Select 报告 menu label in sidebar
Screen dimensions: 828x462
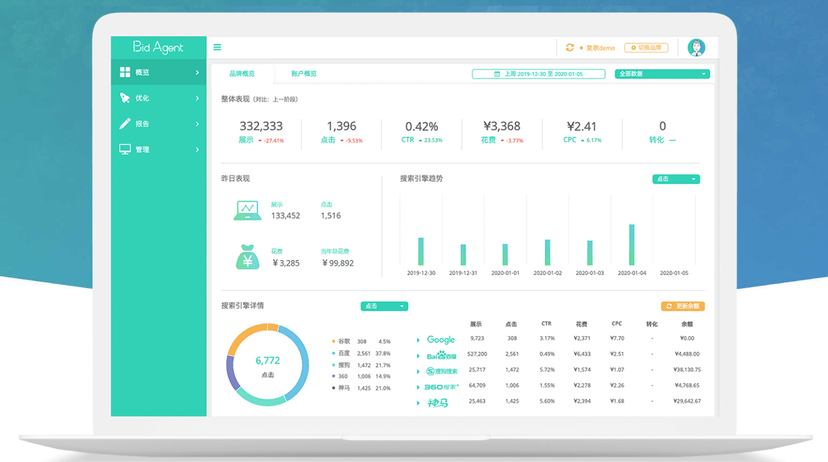click(143, 124)
